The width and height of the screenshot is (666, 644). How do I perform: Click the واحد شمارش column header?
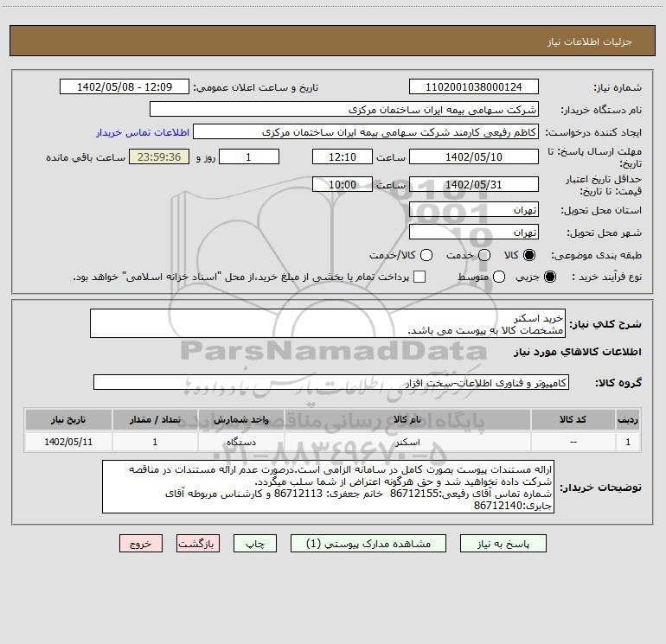pos(240,419)
